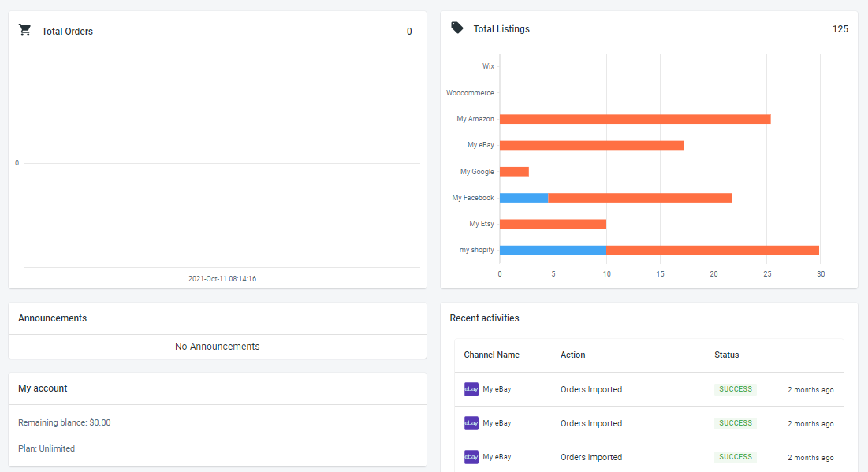Click the My Etsy axis label

pyautogui.click(x=481, y=224)
